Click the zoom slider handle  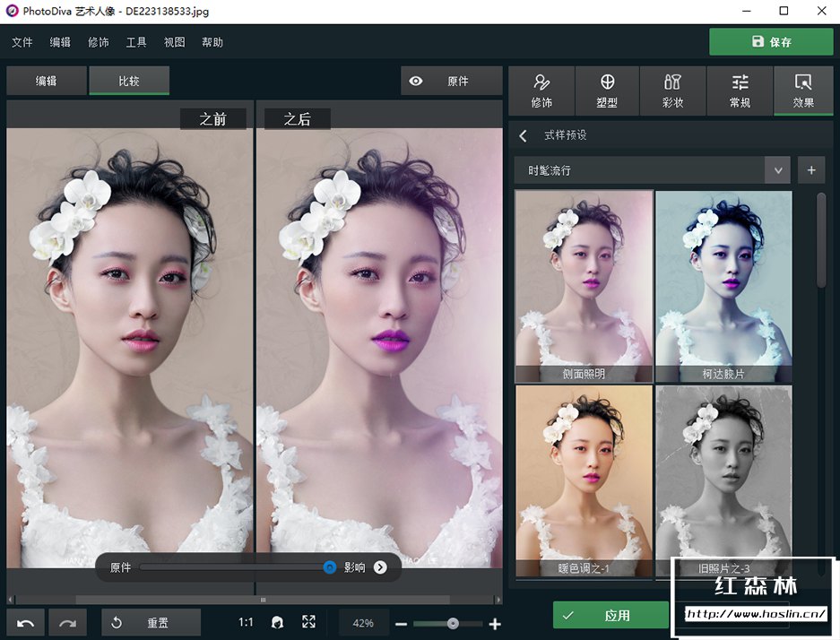pos(453,623)
